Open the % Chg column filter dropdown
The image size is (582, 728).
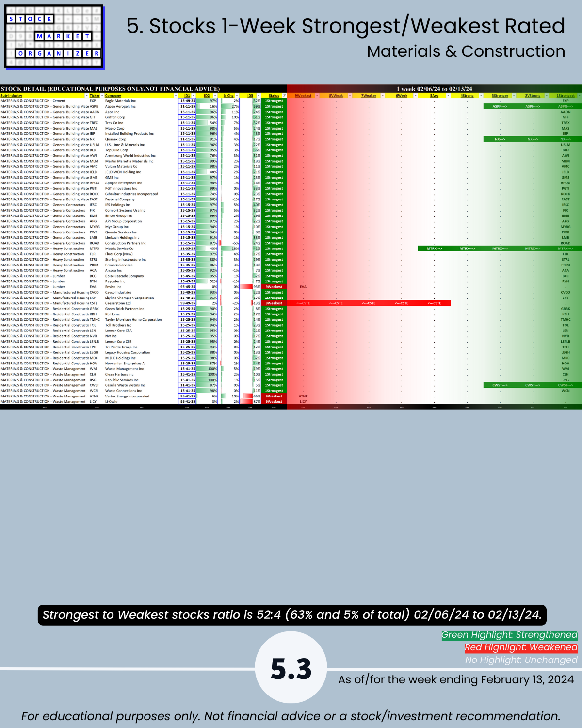tap(237, 96)
